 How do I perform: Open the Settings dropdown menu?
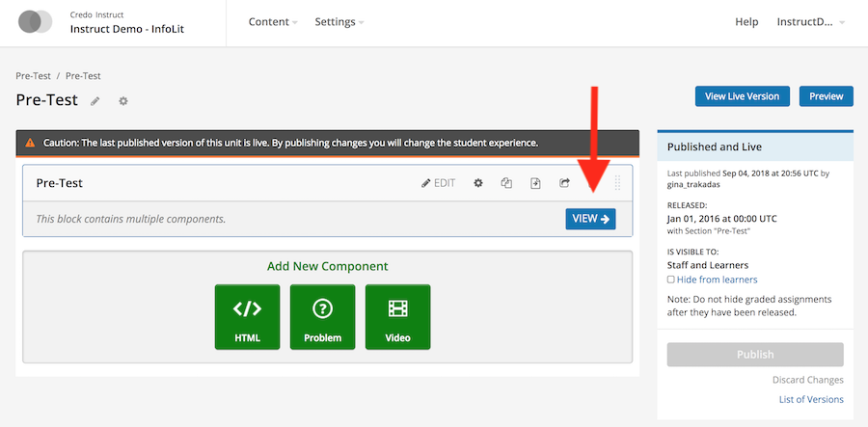coord(339,22)
